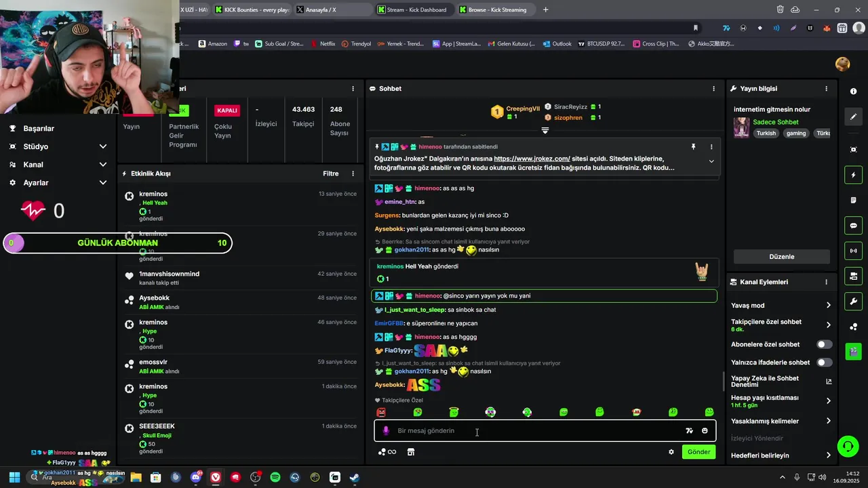
Task: Open Hedefleri belirleyin arrow
Action: click(x=828, y=455)
